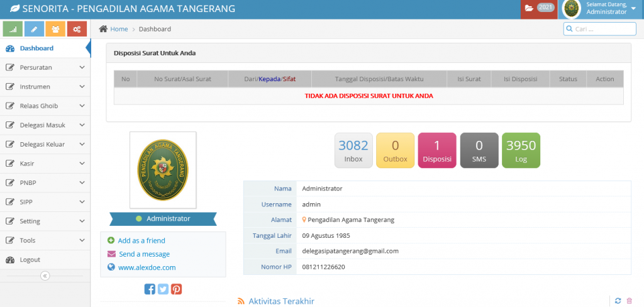644x307 pixels.
Task: Open the Pinterest social icon
Action: coord(176,289)
